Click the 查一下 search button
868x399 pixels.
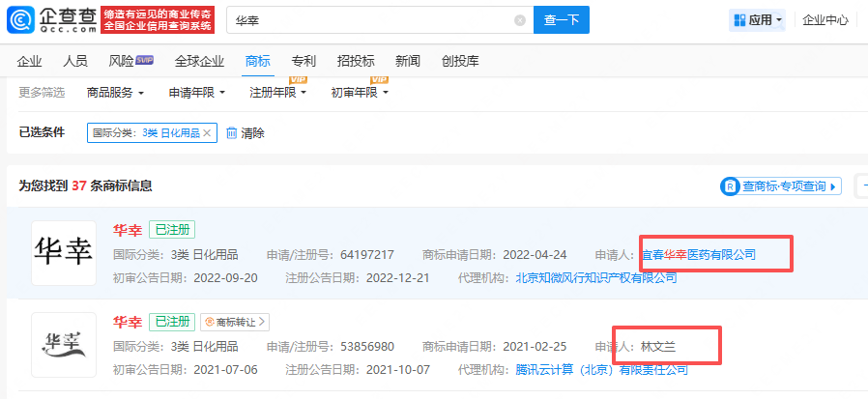(562, 20)
